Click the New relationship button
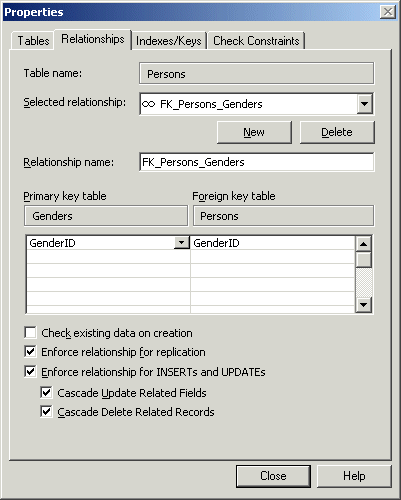The width and height of the screenshot is (401, 500). 254,132
